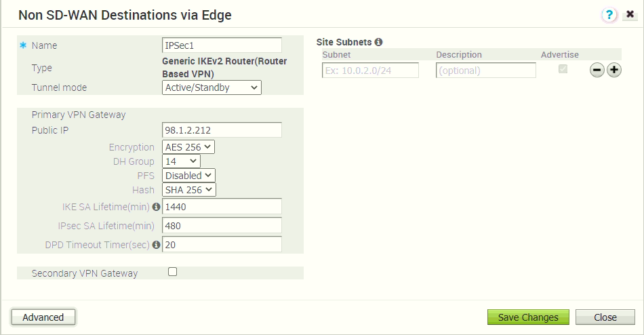Close dialog using the X icon
The width and height of the screenshot is (644, 335).
click(x=630, y=14)
